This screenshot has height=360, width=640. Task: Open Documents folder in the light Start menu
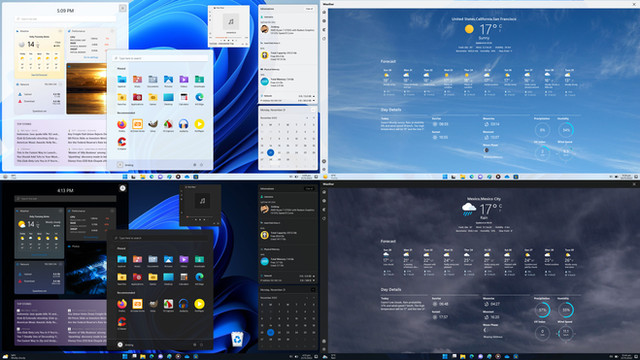[153, 80]
